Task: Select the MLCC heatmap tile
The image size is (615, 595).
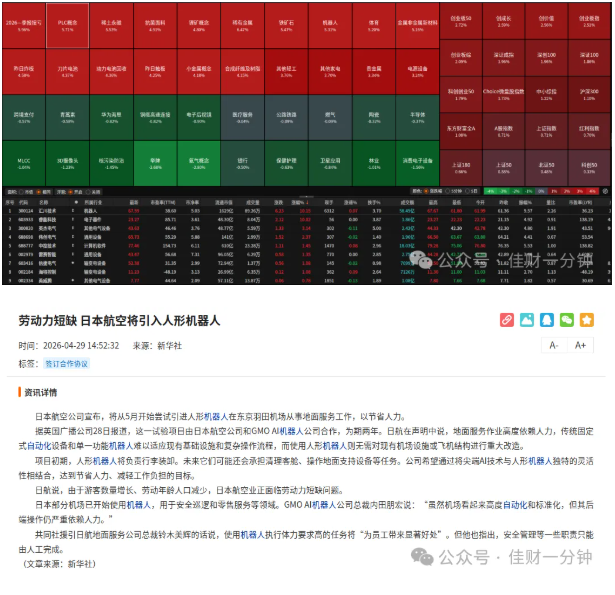Action: tap(24, 163)
